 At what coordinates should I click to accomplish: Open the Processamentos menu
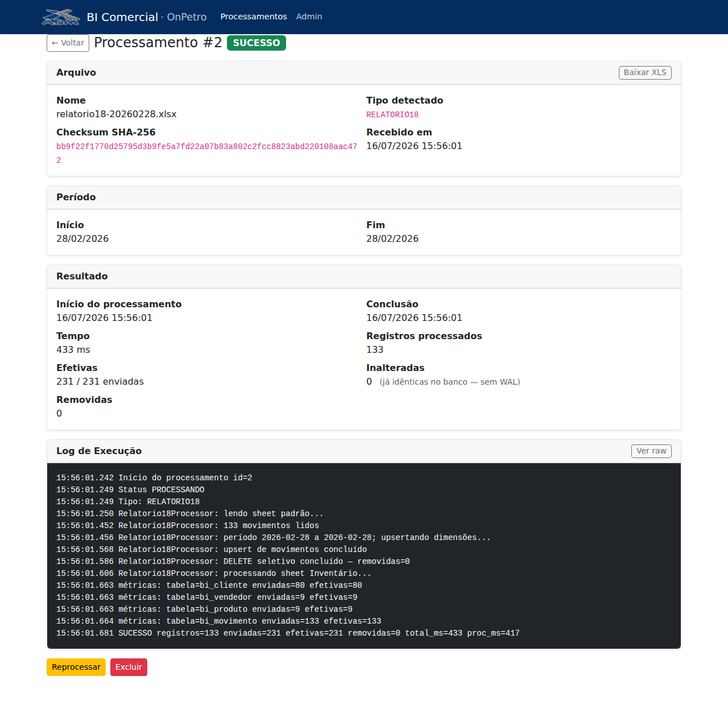point(254,17)
